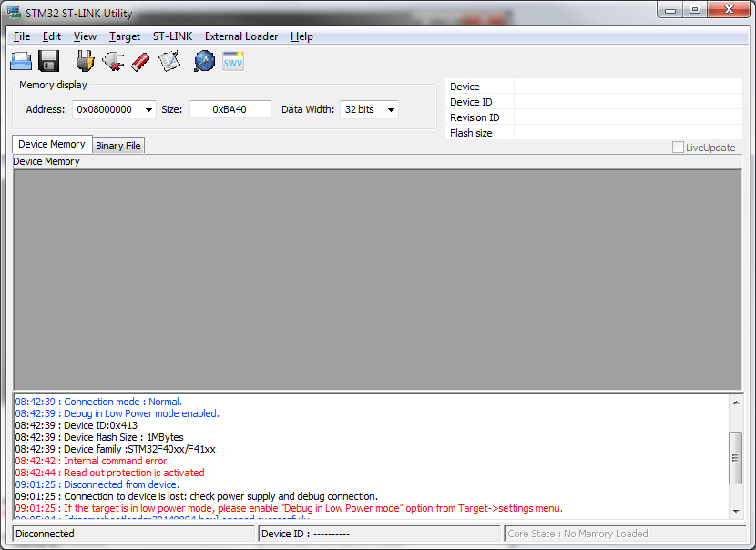The image size is (756, 550).
Task: Click the Open file toolbar icon
Action: tap(21, 61)
